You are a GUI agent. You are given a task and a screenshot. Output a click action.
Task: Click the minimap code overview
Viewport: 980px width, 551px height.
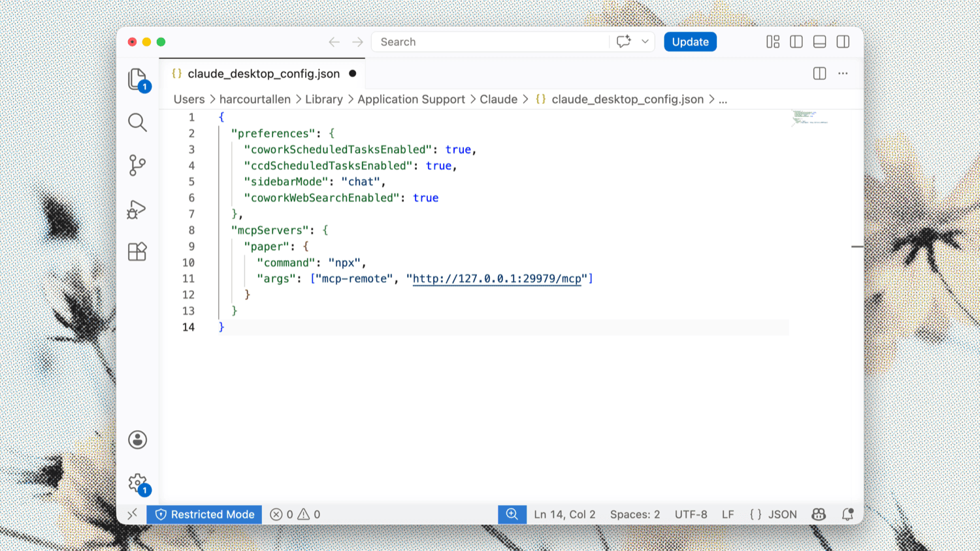click(810, 118)
